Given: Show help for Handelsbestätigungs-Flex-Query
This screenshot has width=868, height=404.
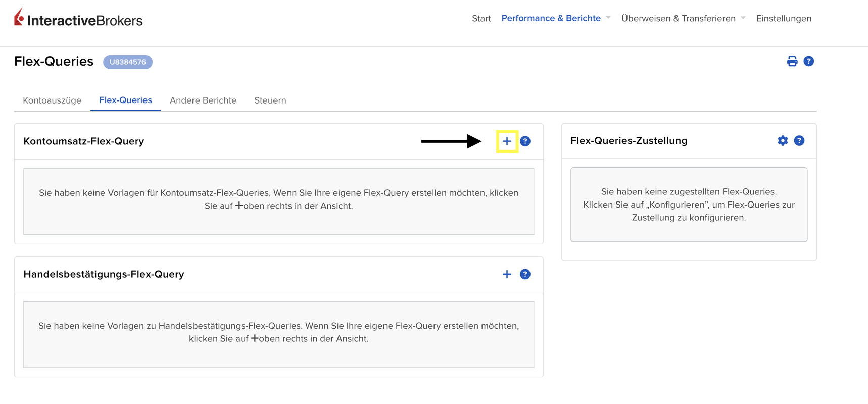Looking at the screenshot, I should pyautogui.click(x=525, y=274).
